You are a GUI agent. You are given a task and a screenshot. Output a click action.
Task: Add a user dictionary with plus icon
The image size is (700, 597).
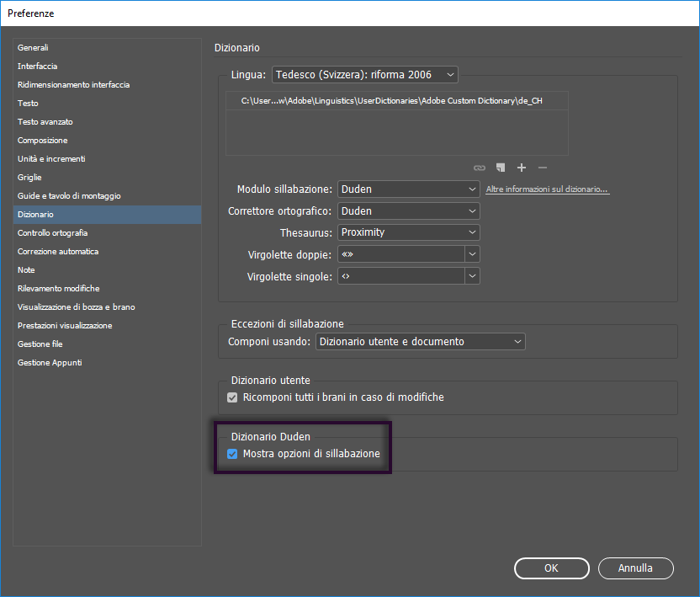522,168
